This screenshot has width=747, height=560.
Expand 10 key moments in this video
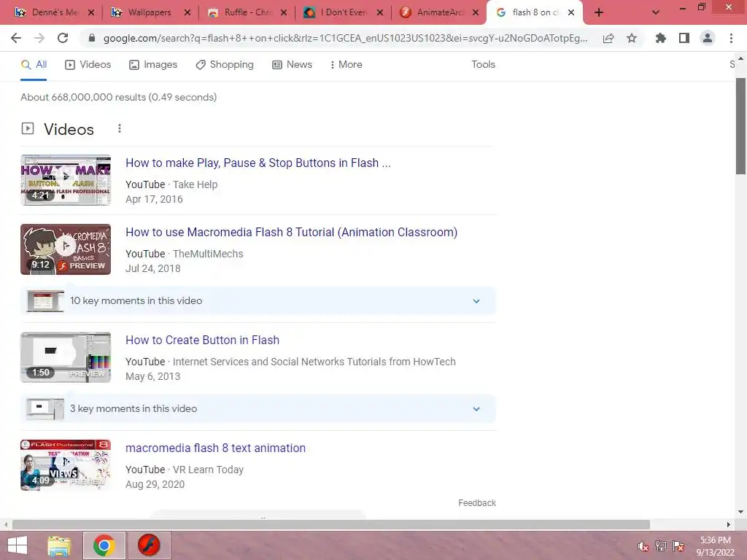(x=258, y=301)
